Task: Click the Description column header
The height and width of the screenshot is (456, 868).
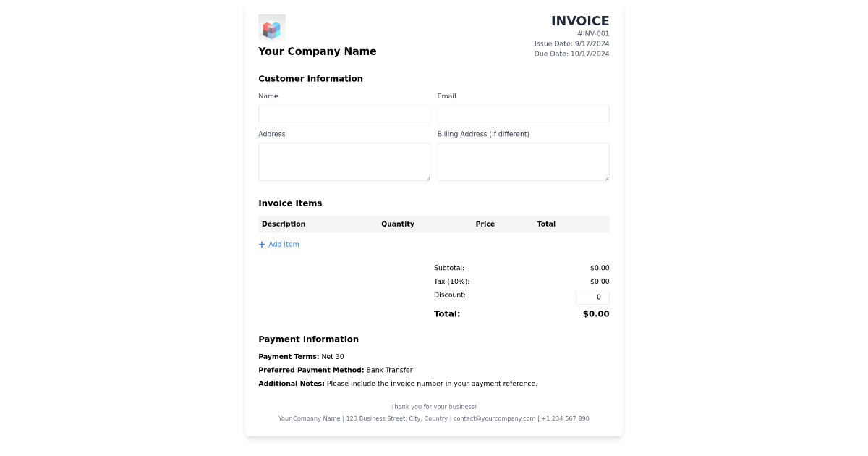Action: (284, 224)
